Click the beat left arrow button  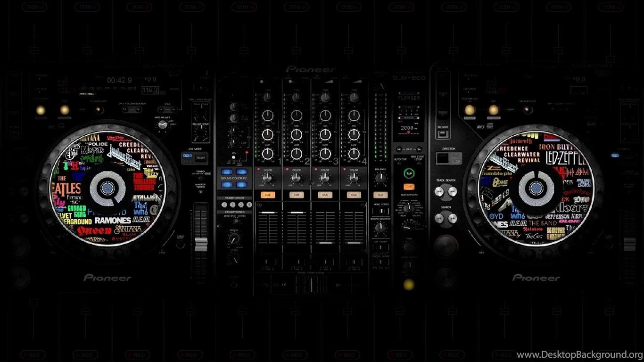(x=398, y=149)
